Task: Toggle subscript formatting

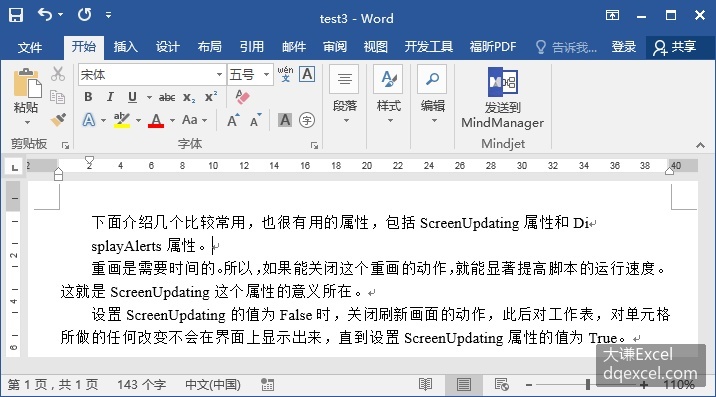Action: (189, 97)
